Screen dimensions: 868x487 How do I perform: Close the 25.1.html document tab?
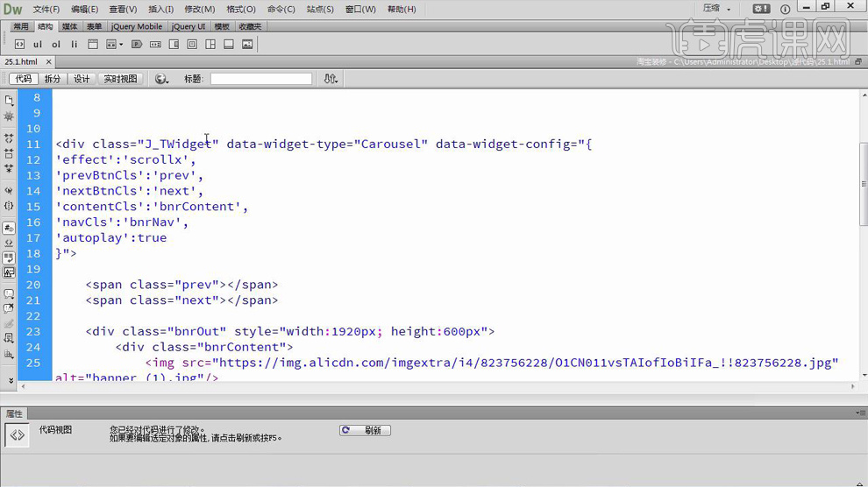[49, 62]
